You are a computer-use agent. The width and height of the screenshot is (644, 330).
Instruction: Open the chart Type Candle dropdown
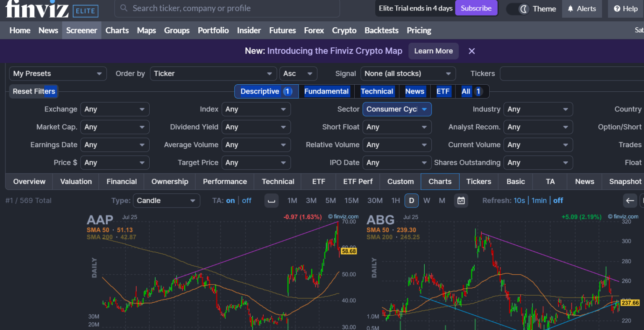(x=166, y=200)
